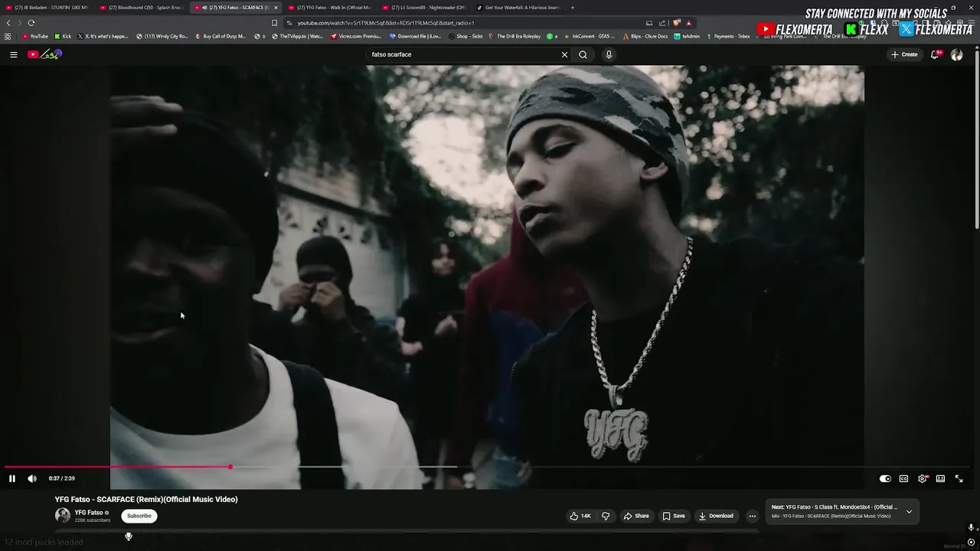Screen dimensions: 980x551
Task: Seek using the red video progress bar
Action: point(116,467)
